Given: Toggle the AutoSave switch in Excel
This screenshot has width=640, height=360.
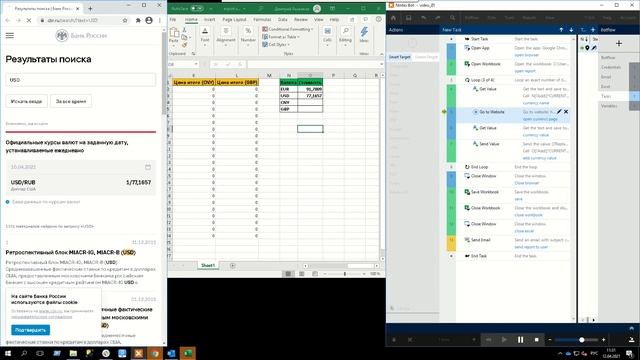Looking at the screenshot, I should 197,8.
